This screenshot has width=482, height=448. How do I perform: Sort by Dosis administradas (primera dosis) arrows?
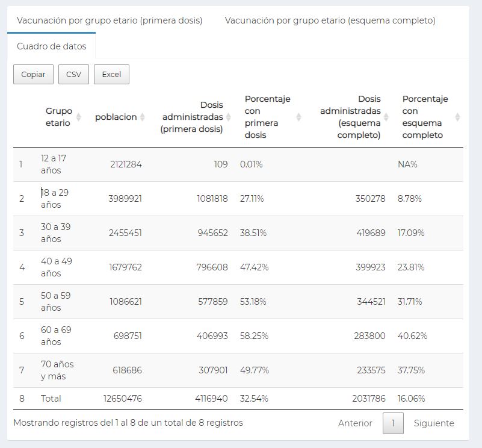228,117
